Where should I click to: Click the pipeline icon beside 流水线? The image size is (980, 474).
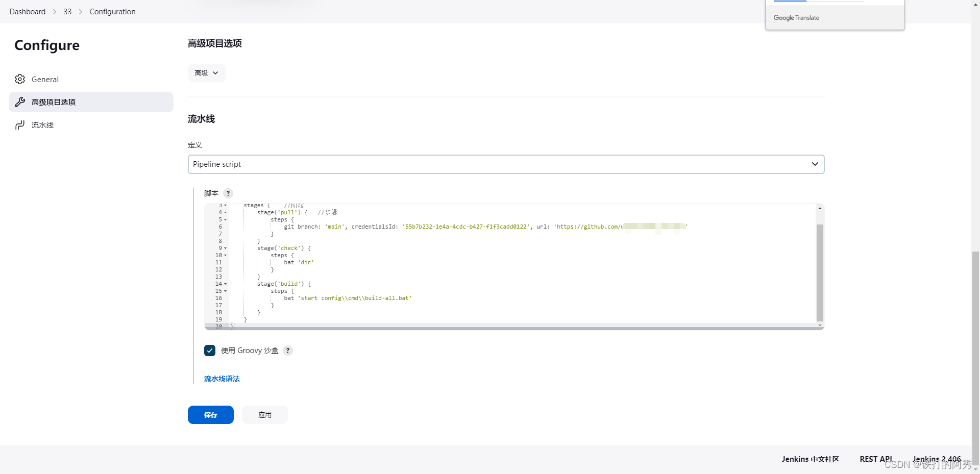pos(20,125)
